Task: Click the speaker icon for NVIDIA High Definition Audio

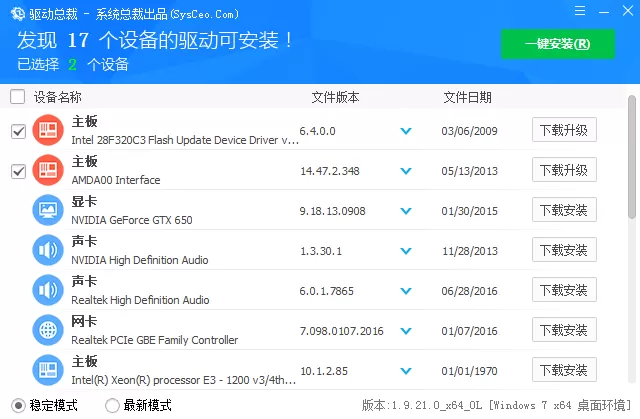Action: click(x=48, y=250)
